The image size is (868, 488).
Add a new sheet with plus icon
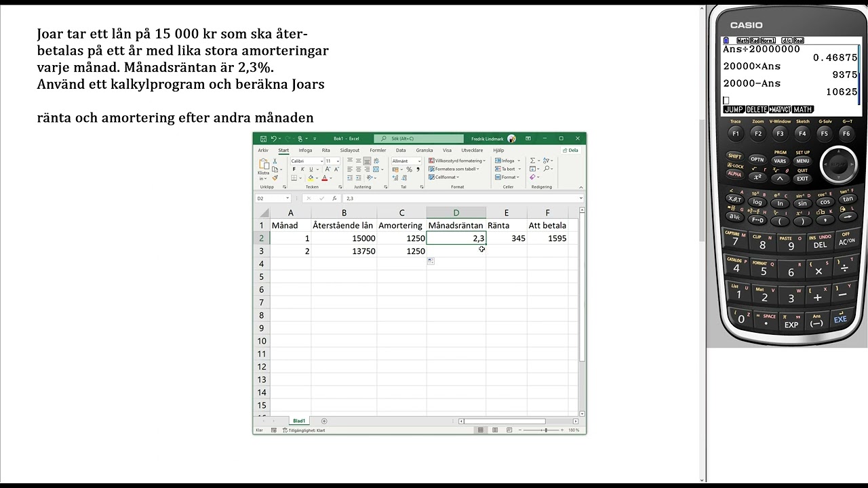[324, 421]
